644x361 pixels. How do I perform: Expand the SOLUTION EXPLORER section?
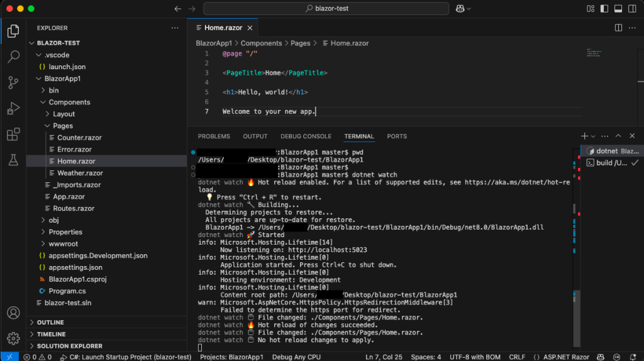point(107,346)
